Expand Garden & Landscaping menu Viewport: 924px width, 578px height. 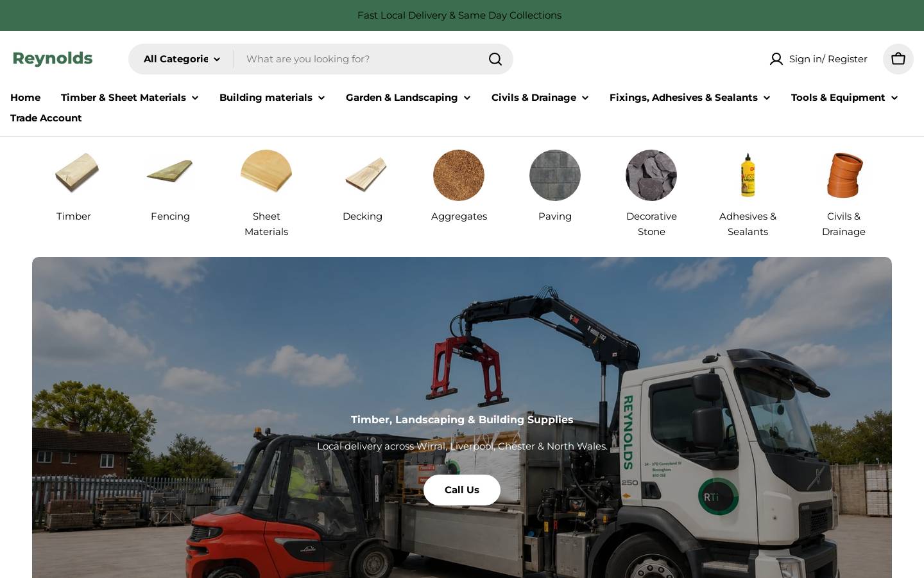(408, 98)
